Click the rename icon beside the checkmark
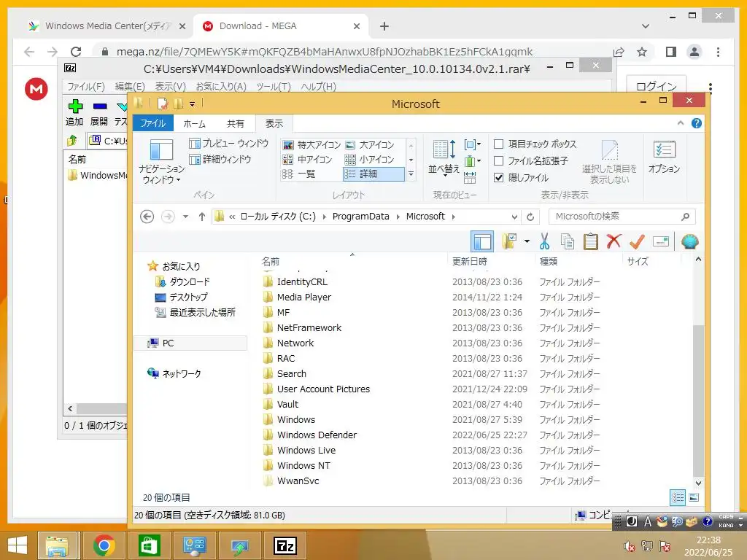Image resolution: width=747 pixels, height=560 pixels. coord(661,242)
